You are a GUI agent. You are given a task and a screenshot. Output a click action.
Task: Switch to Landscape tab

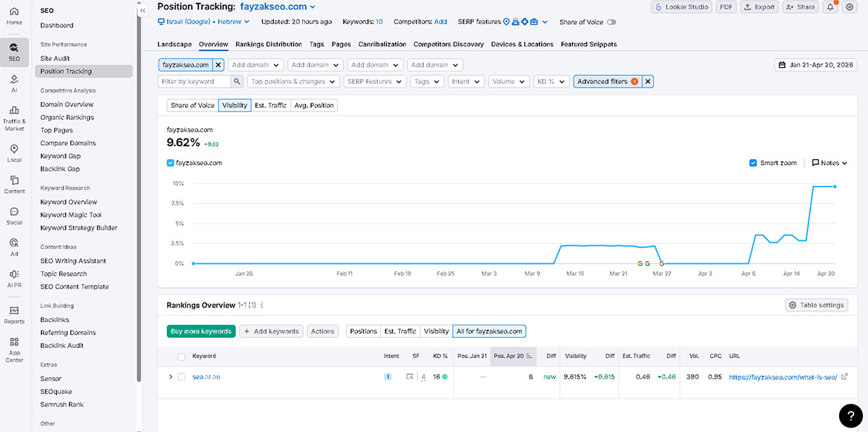174,44
